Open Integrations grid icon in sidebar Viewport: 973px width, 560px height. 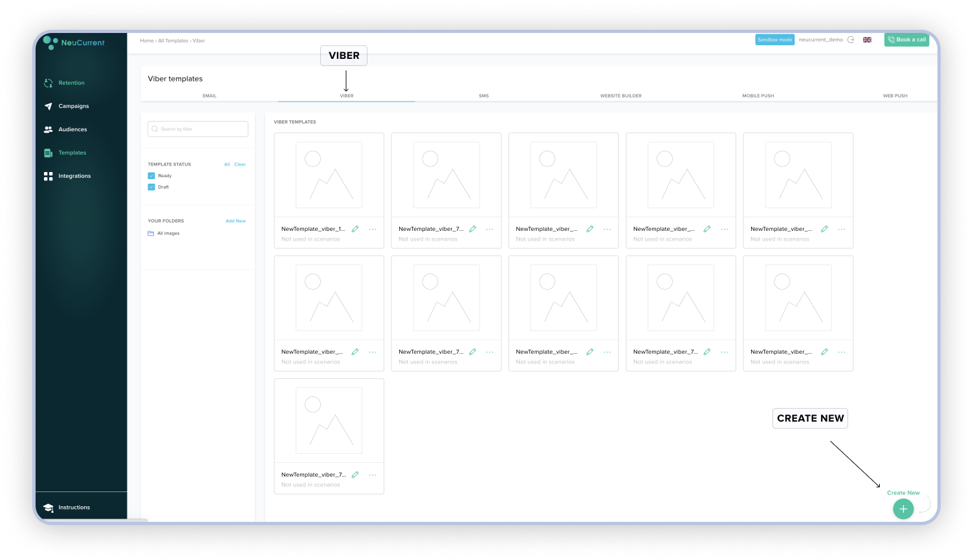coord(48,176)
